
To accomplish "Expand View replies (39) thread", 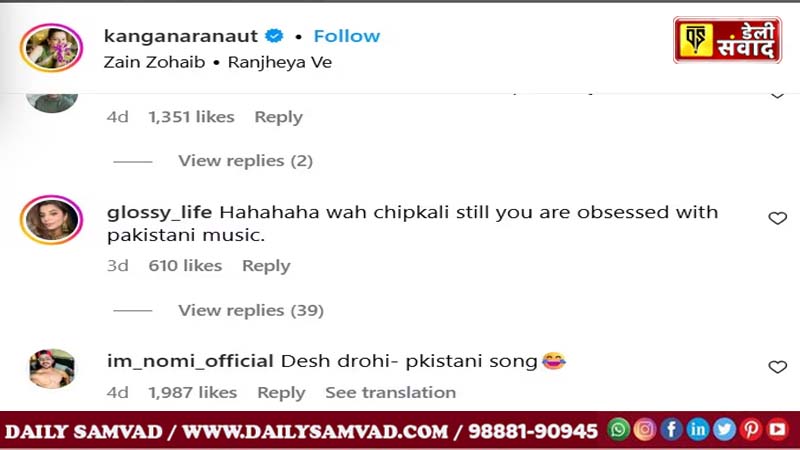I will coord(251,310).
